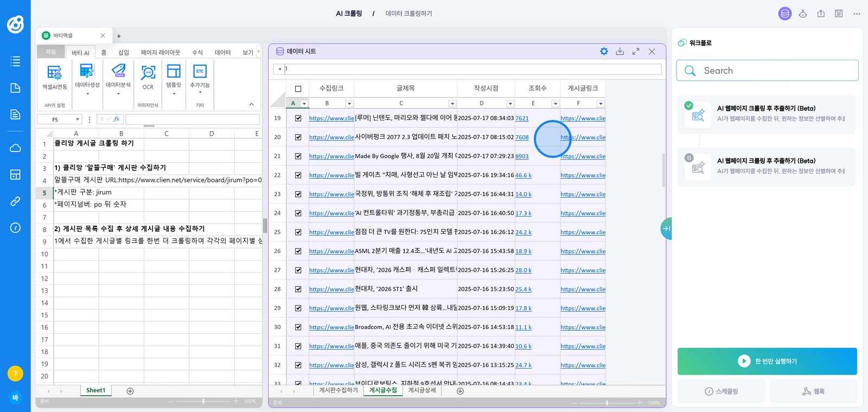This screenshot has width=868, height=412.
Task: Click the yellow help question mark icon
Action: [x=15, y=373]
